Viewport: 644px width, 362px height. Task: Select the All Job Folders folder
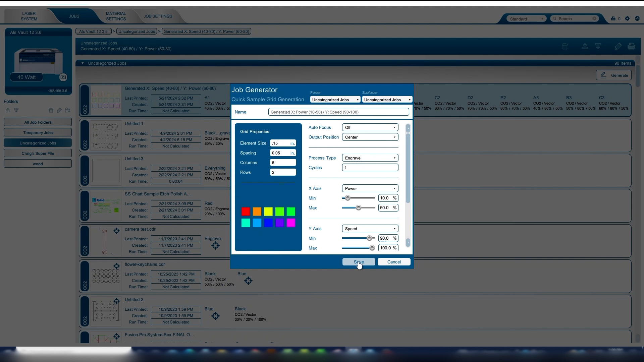(x=38, y=122)
